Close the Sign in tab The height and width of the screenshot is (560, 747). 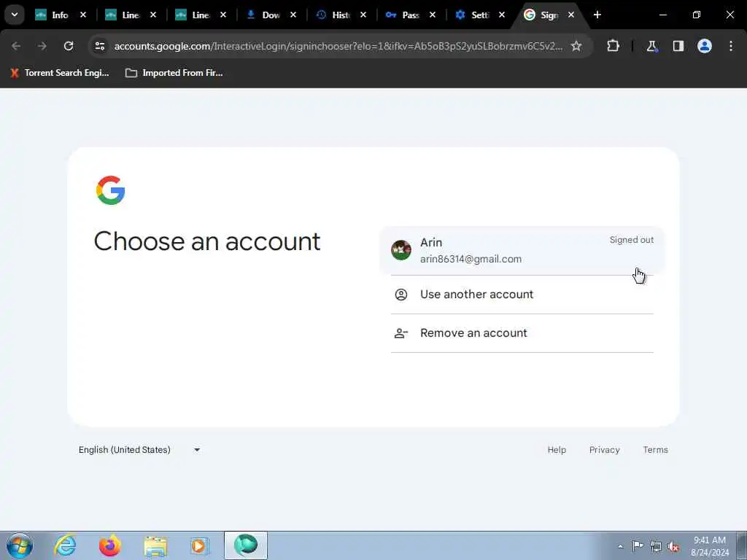coord(570,15)
